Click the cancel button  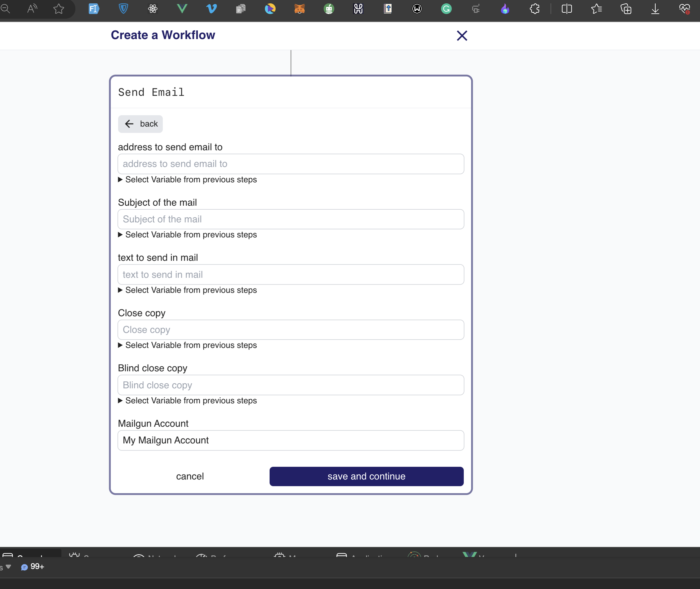tap(190, 476)
